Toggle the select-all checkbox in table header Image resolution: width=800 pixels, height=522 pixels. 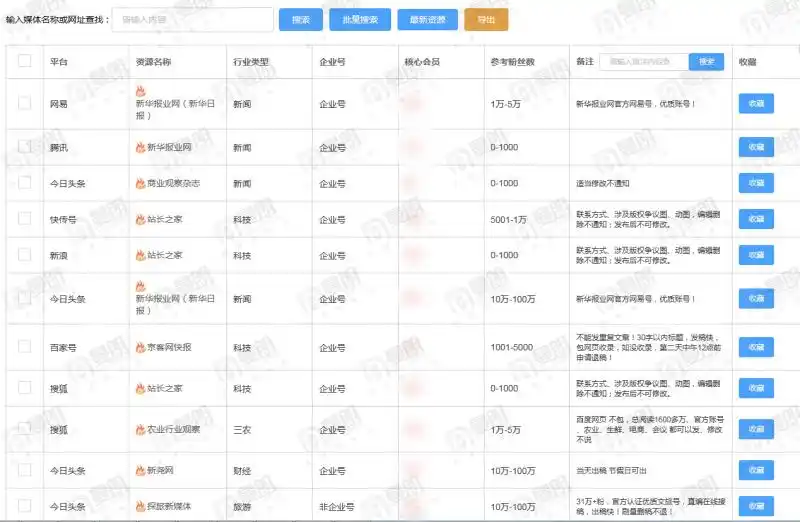(25, 61)
